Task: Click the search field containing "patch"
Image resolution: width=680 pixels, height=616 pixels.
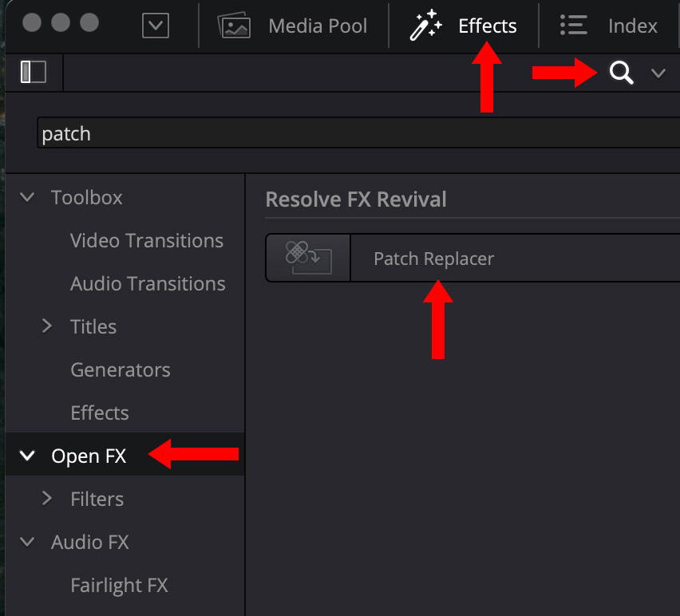Action: [x=351, y=133]
